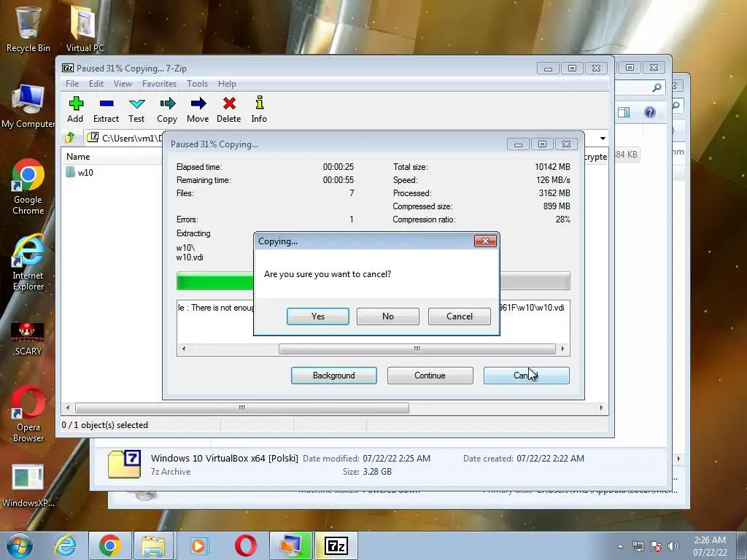Confirm cancel with the Yes button
The height and width of the screenshot is (560, 747).
click(318, 316)
